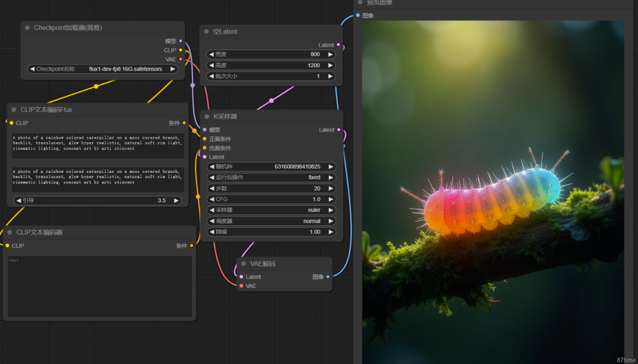This screenshot has height=364, width=638.
Task: Click the 图像 output socket on VAE解码
Action: 328,277
